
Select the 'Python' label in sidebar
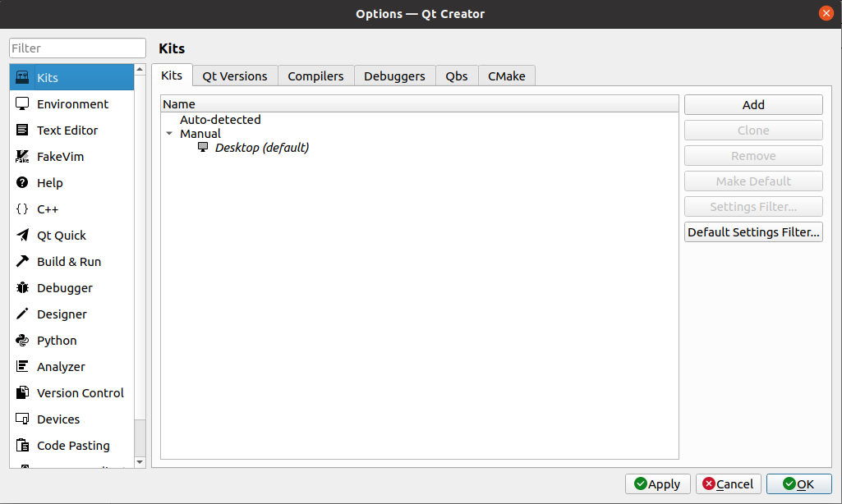pos(57,341)
